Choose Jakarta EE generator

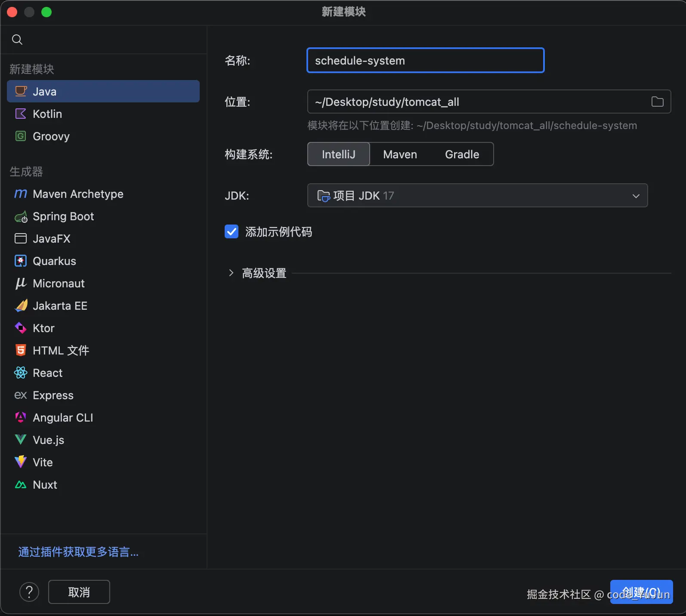pyautogui.click(x=103, y=305)
